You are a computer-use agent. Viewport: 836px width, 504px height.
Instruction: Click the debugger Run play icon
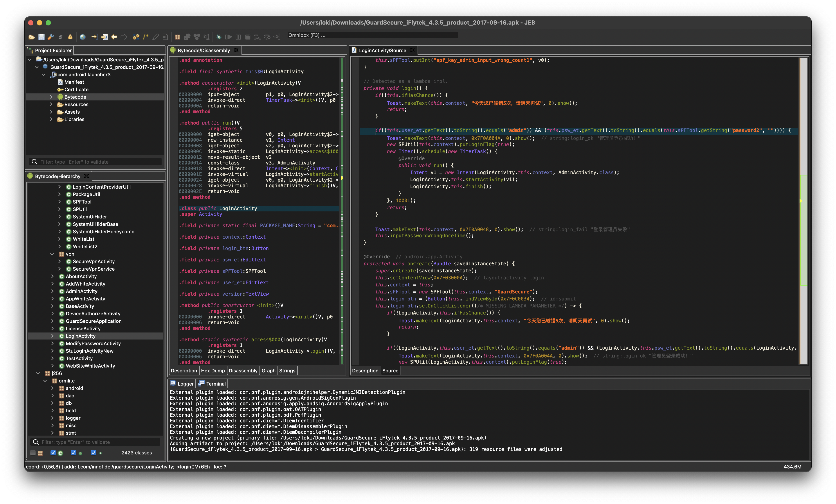[228, 37]
